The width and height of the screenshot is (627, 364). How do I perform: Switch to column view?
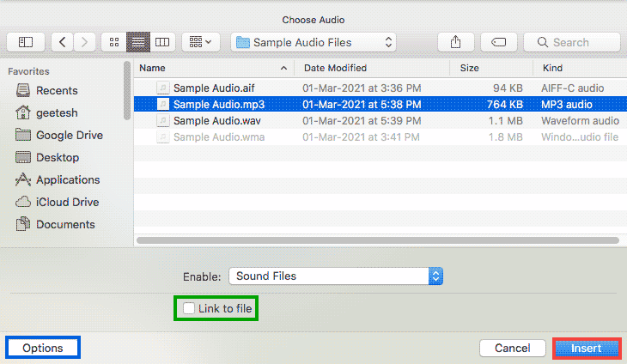(x=162, y=42)
